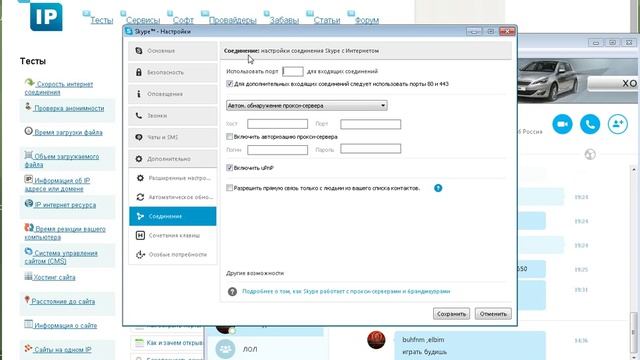Toggle the Включить uPnP checkbox
Viewport: 640px width, 360px height.
[229, 168]
